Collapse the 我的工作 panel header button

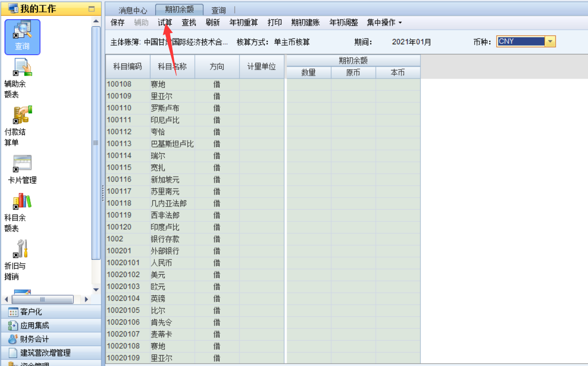91,9
